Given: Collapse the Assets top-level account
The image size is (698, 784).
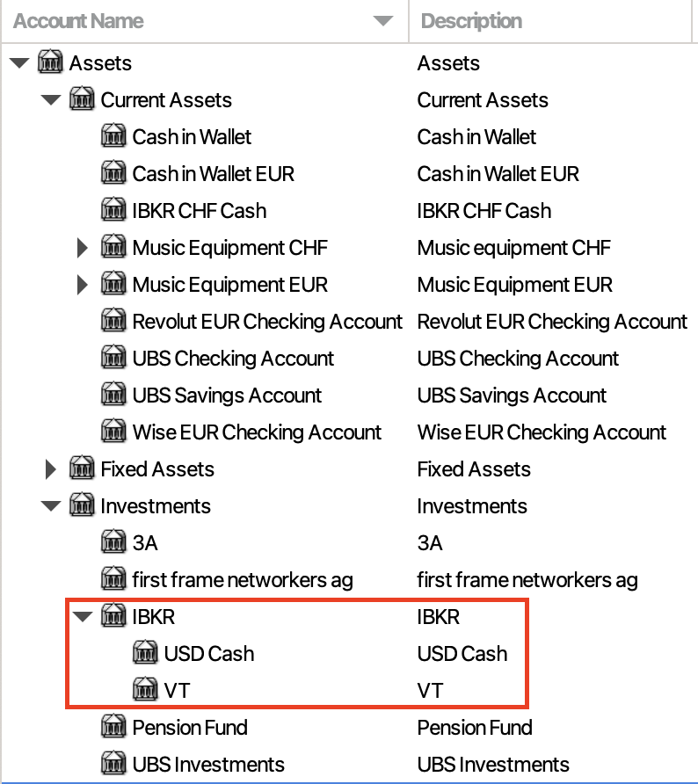Looking at the screenshot, I should [19, 63].
